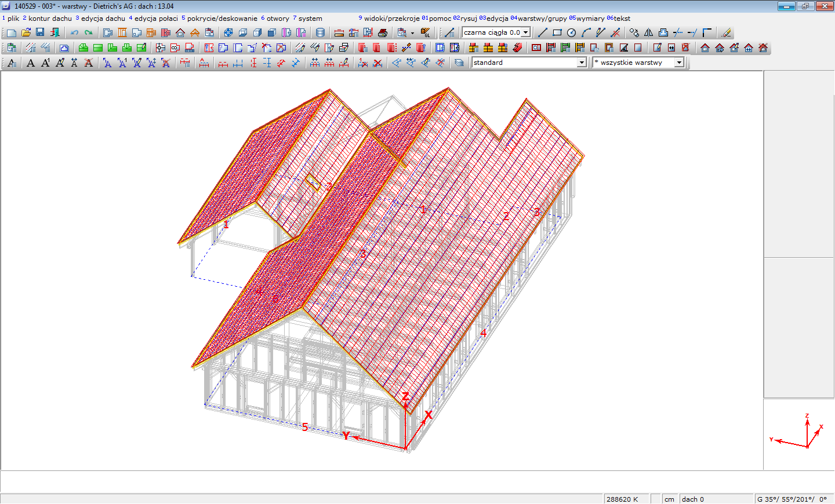
Task: Select the line drawing tool
Action: (542, 33)
